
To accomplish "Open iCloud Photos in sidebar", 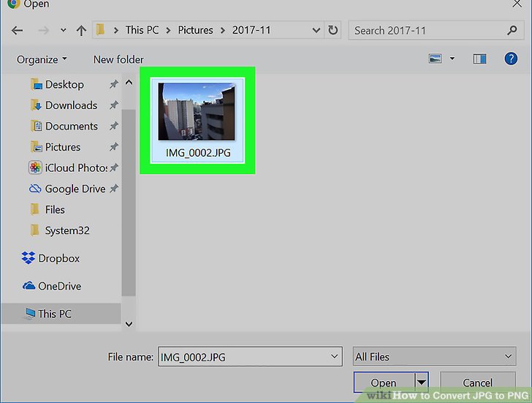I will pyautogui.click(x=76, y=167).
